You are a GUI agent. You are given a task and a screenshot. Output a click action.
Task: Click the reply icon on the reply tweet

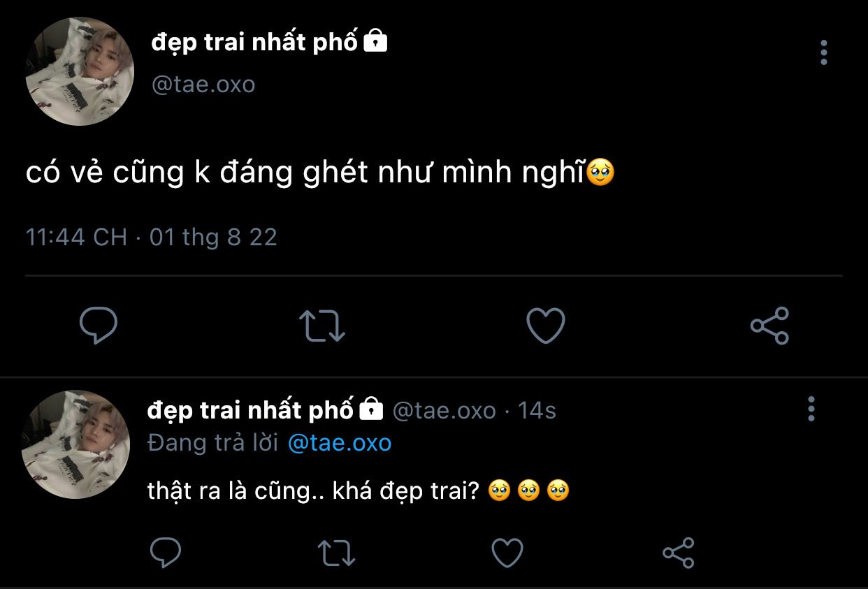166,553
